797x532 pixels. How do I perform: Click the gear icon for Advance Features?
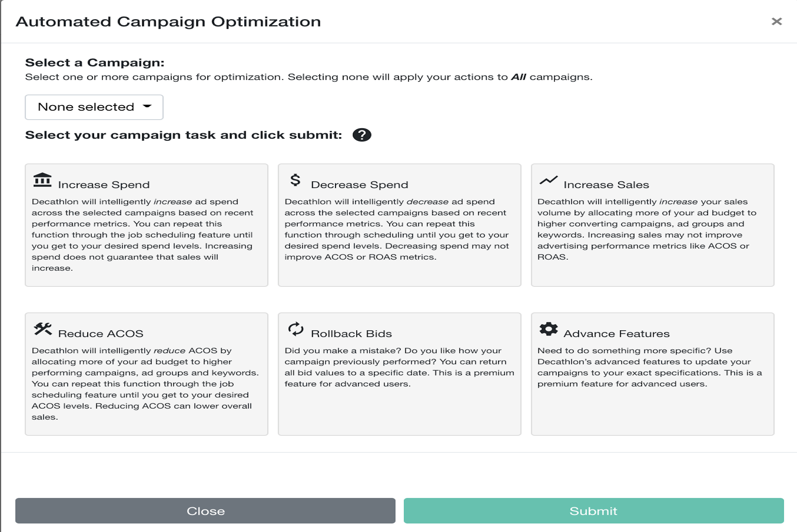point(548,329)
